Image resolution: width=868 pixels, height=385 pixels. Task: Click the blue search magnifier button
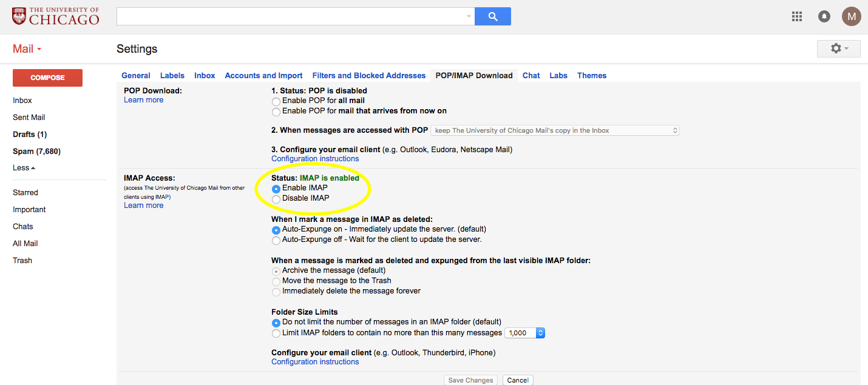pos(493,16)
